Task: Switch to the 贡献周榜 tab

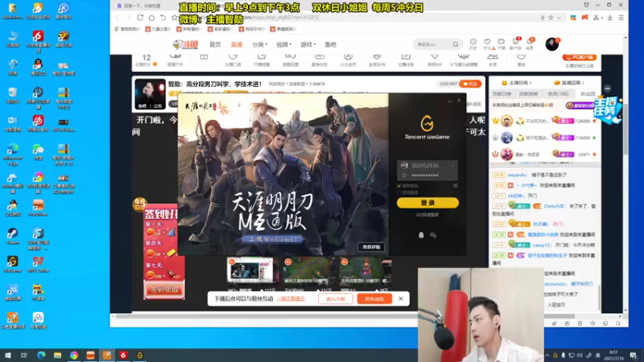Action: pos(529,94)
